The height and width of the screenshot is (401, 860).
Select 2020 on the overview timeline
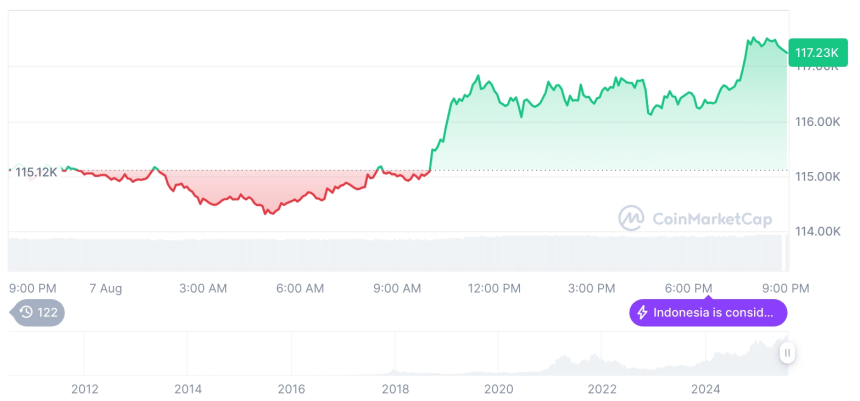click(x=498, y=388)
